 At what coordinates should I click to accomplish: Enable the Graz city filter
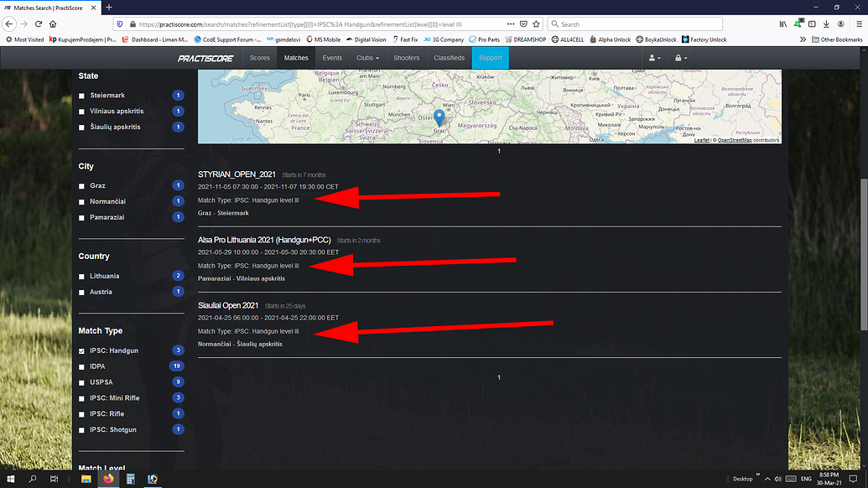point(82,185)
